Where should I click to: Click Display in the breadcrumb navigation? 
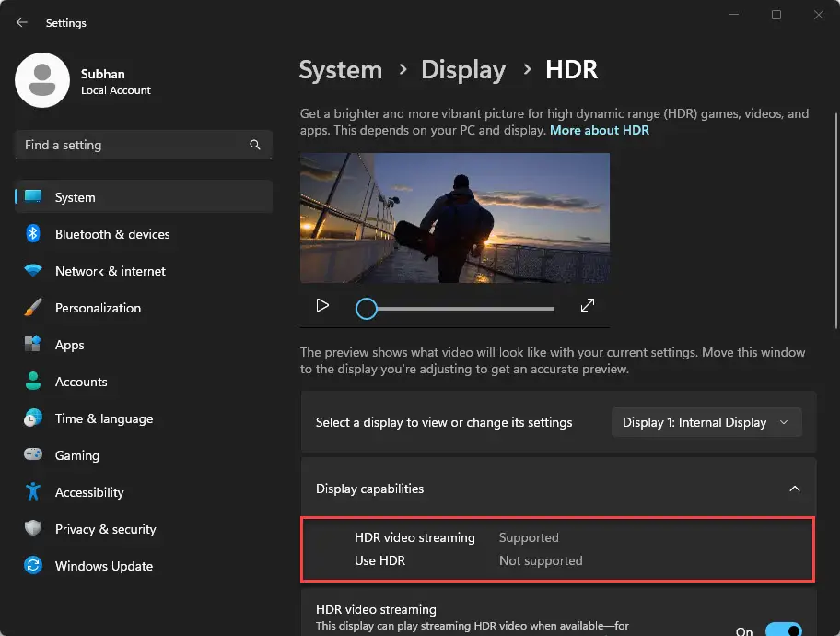pyautogui.click(x=463, y=69)
